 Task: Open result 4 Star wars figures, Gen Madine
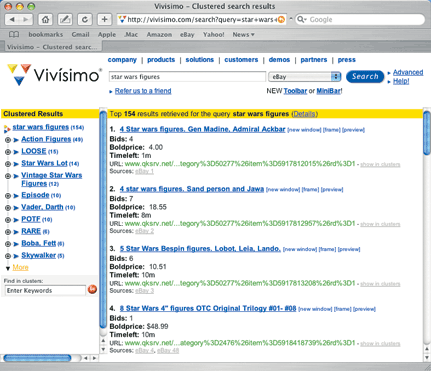coord(203,129)
